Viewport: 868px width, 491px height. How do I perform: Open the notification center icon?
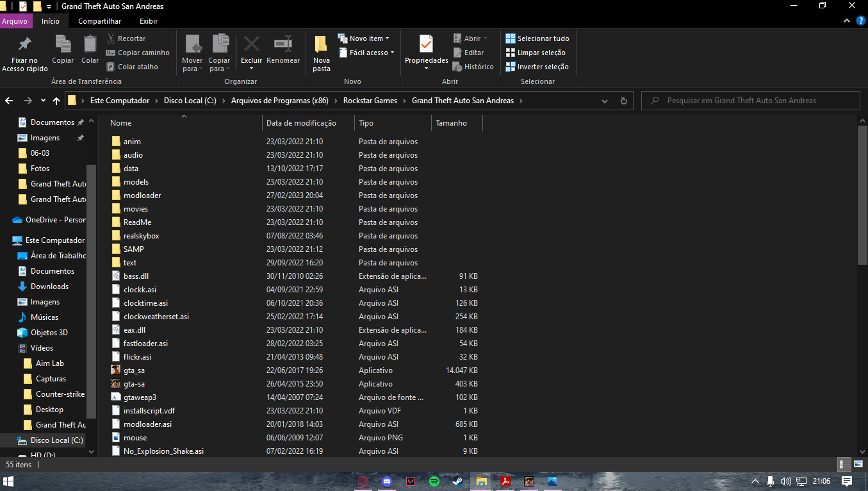pos(846,481)
